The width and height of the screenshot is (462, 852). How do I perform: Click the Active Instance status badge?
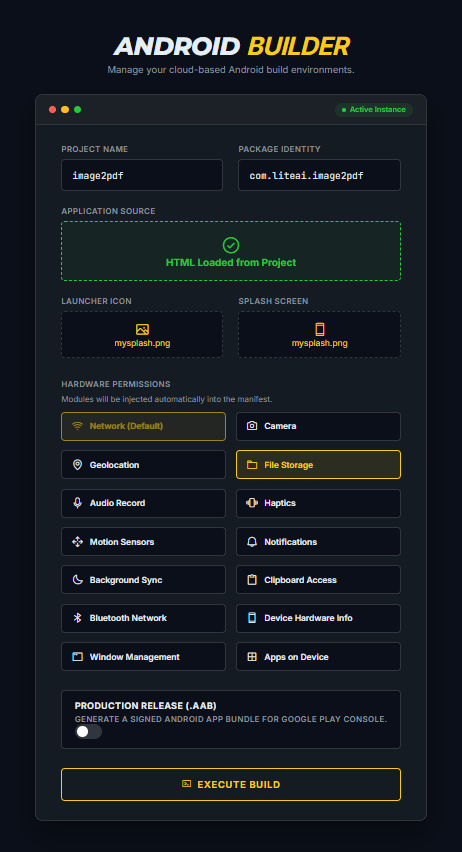374,110
